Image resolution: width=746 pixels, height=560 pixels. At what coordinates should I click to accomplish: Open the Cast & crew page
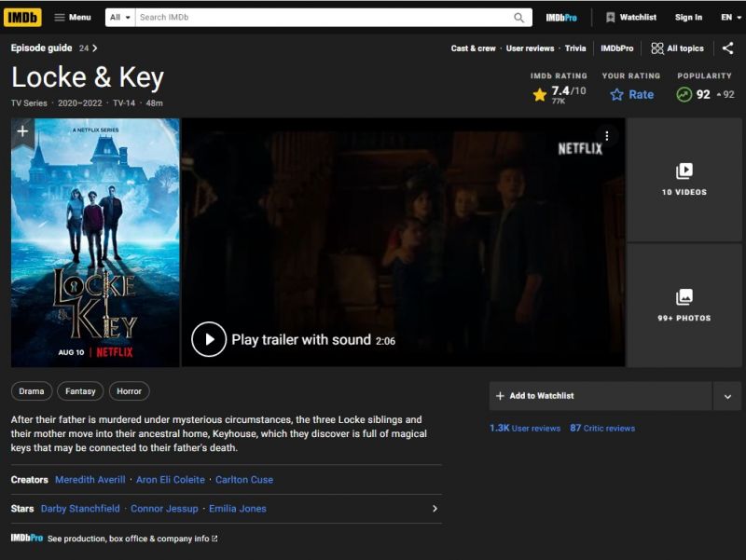click(x=473, y=48)
